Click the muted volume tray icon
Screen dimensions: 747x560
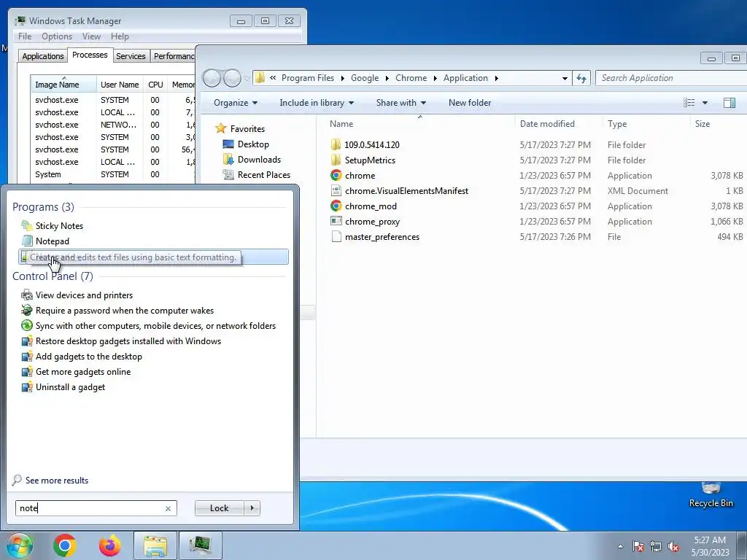point(673,547)
